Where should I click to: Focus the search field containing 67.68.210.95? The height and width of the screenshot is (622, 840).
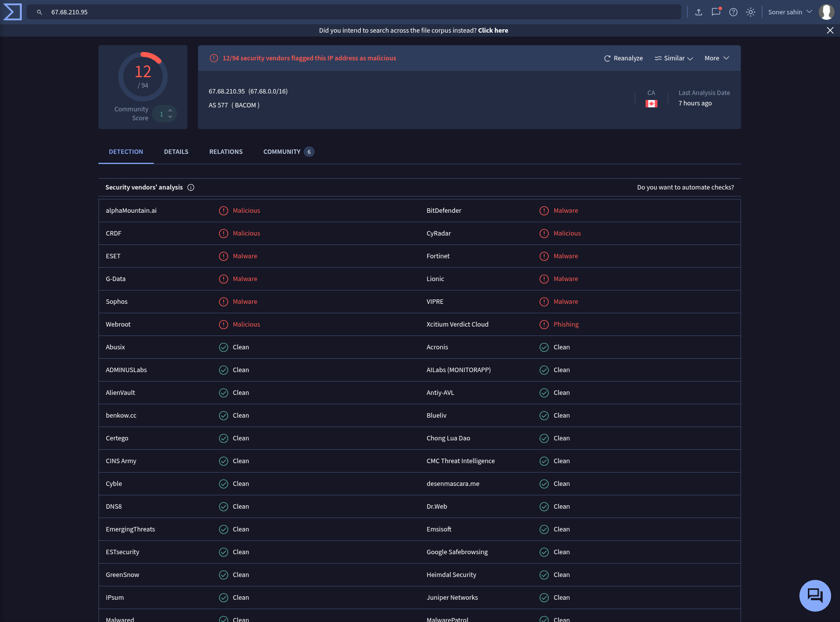pos(354,12)
